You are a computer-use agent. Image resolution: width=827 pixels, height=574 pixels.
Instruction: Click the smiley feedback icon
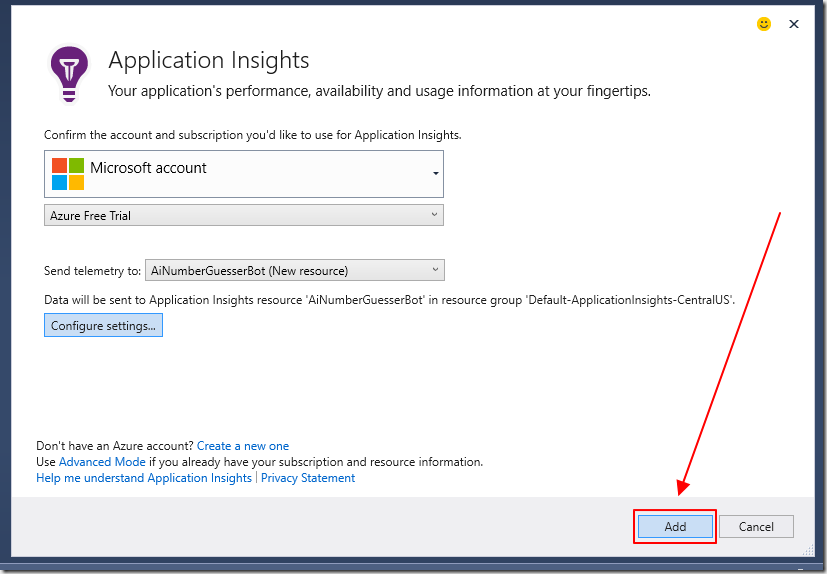(x=763, y=24)
